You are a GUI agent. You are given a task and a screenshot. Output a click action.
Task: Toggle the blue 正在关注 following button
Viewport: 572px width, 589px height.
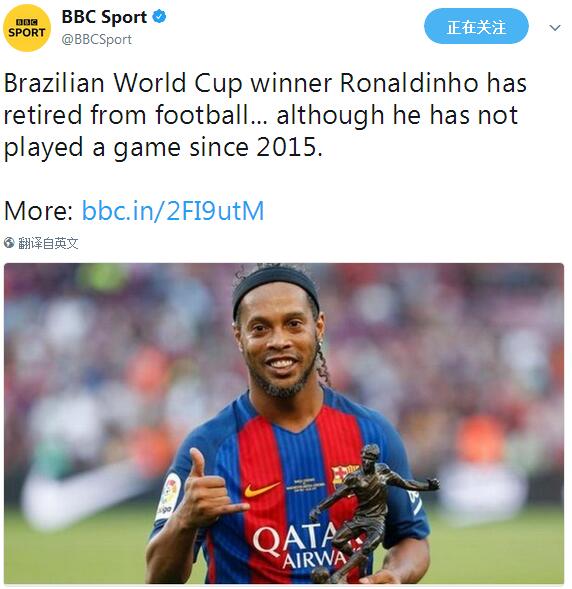(476, 26)
